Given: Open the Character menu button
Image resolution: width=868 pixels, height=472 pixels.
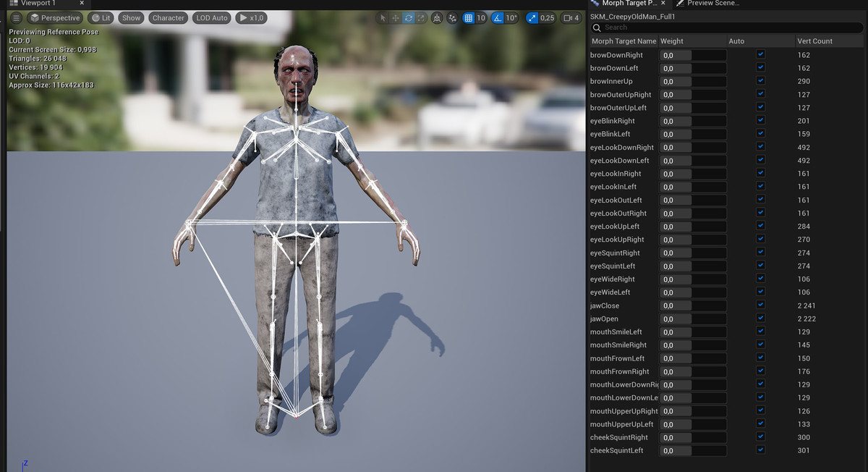Looking at the screenshot, I should coord(168,18).
